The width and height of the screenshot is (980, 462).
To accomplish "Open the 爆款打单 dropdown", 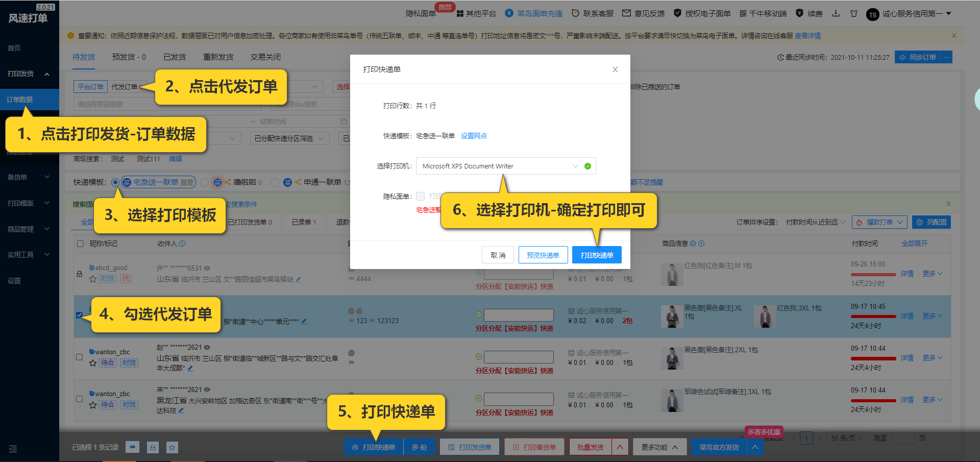I will tap(879, 222).
